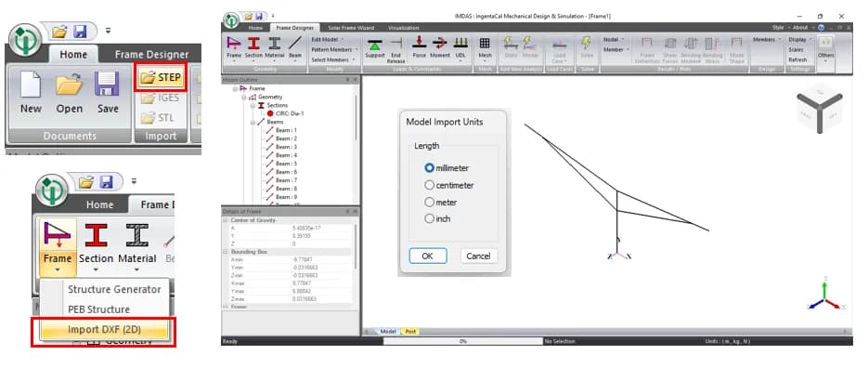Open the Edit Model dropdown

(328, 39)
